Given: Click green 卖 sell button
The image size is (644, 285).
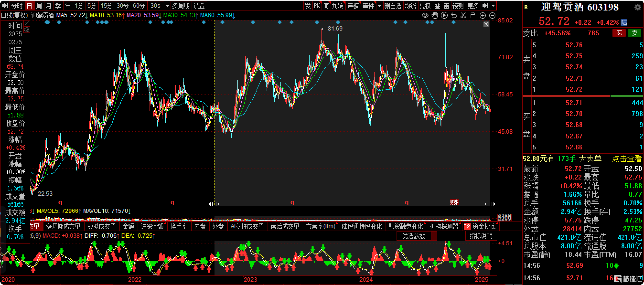Looking at the screenshot, I should click(x=634, y=33).
